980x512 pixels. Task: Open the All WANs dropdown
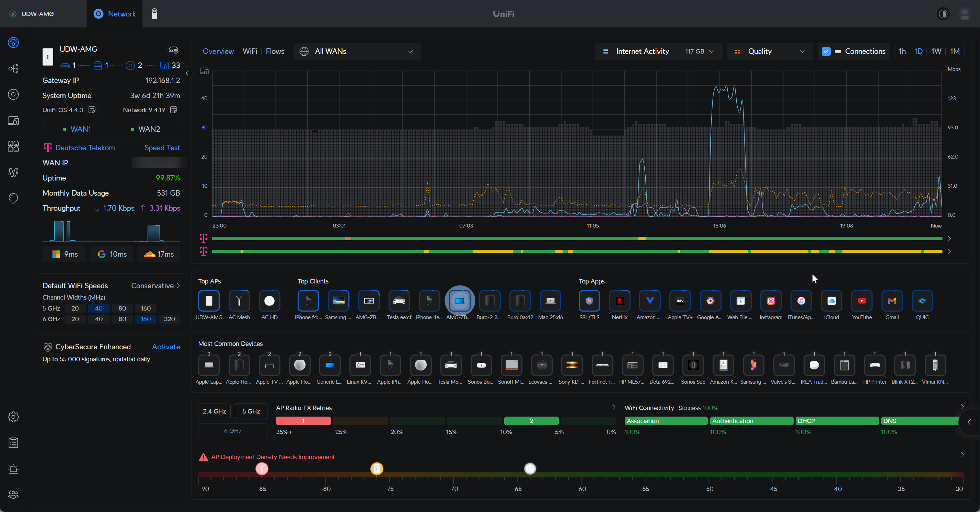[357, 51]
